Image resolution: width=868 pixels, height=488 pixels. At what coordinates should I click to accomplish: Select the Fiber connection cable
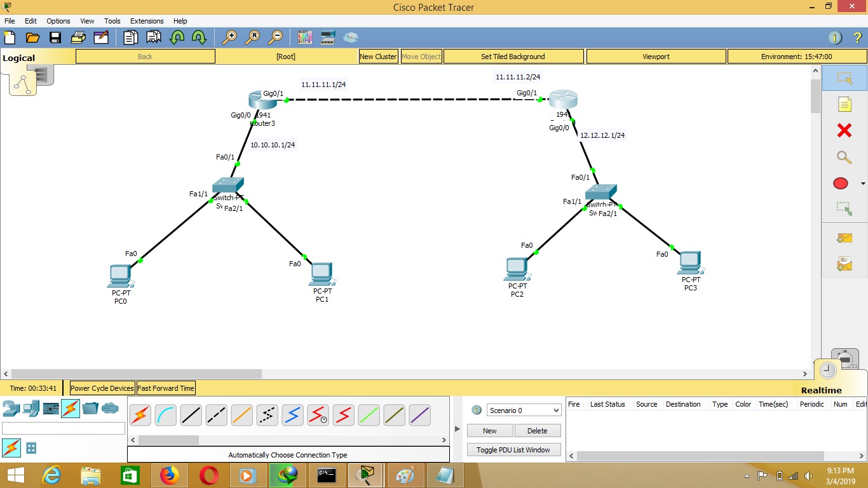241,414
